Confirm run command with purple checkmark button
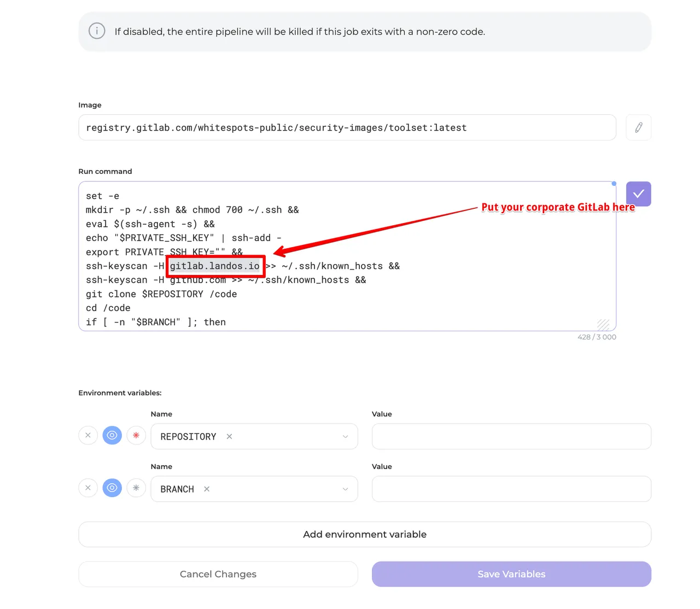This screenshot has height=609, width=700. 638,194
